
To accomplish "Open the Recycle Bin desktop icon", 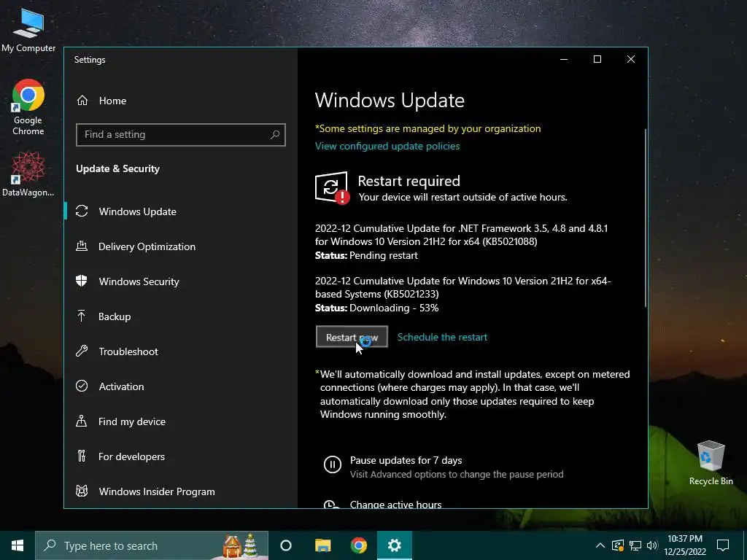I will pos(711,463).
